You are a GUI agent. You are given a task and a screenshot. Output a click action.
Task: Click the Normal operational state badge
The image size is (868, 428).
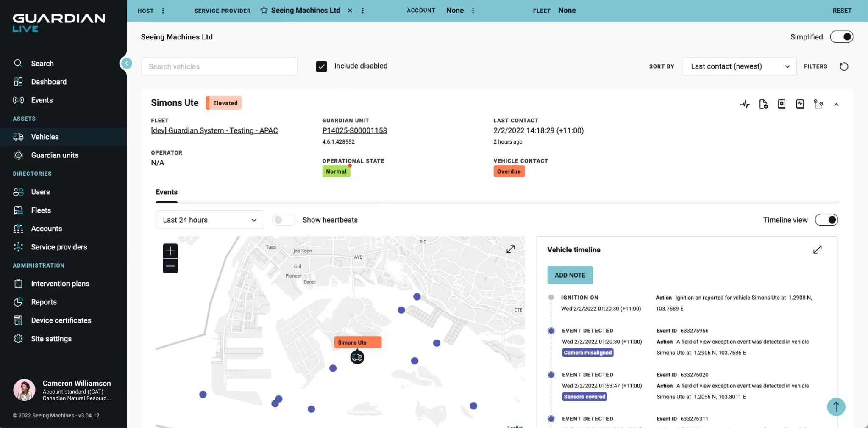336,171
